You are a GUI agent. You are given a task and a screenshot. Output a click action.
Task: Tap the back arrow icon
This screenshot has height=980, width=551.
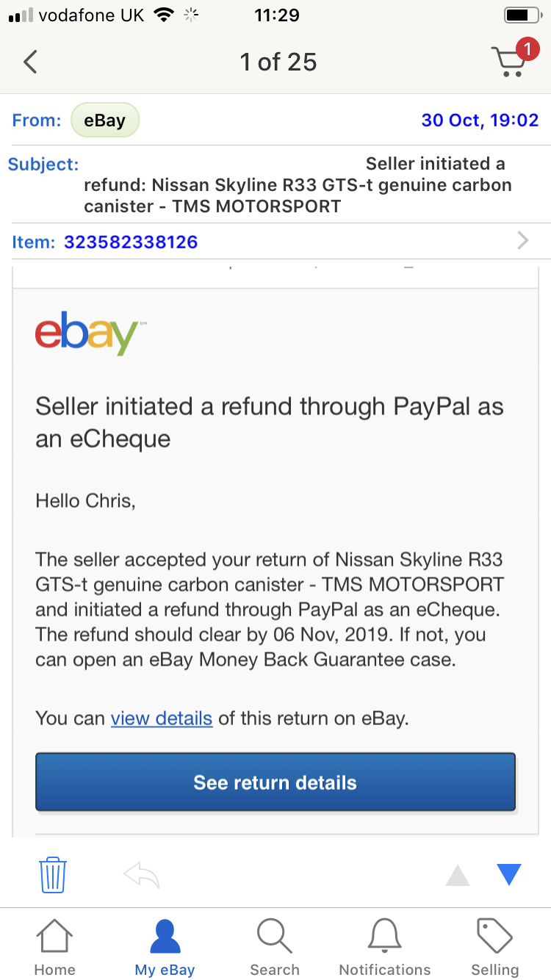point(30,62)
